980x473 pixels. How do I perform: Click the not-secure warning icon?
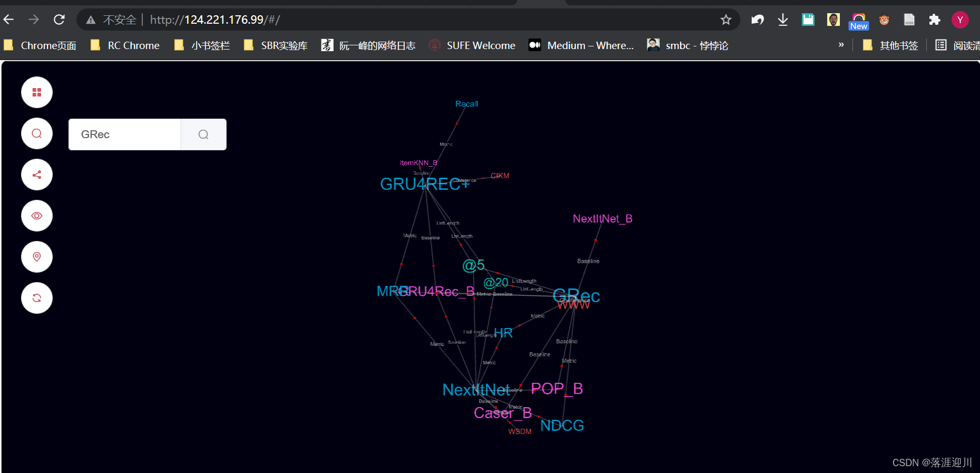point(91,20)
